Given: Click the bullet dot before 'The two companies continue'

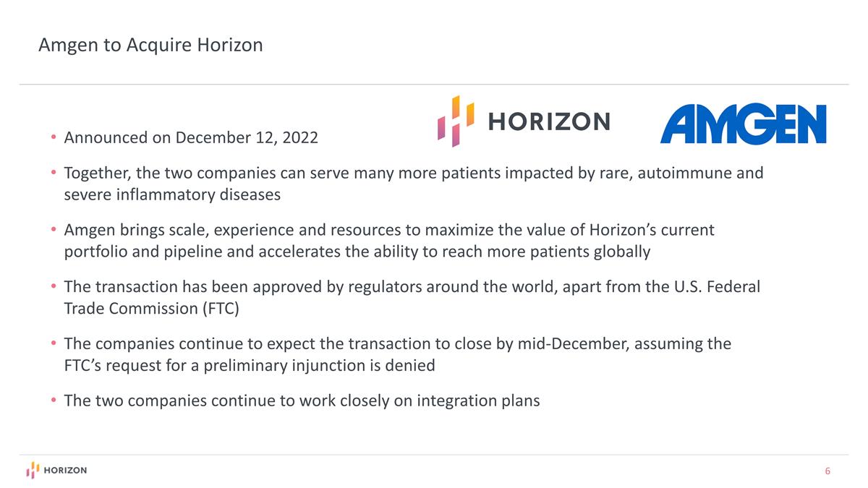Looking at the screenshot, I should click(54, 401).
